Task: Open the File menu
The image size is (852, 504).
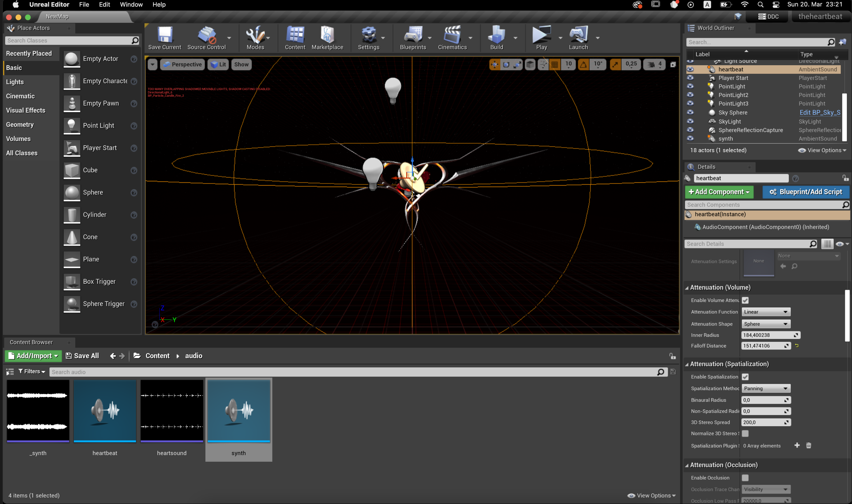Action: (x=84, y=4)
